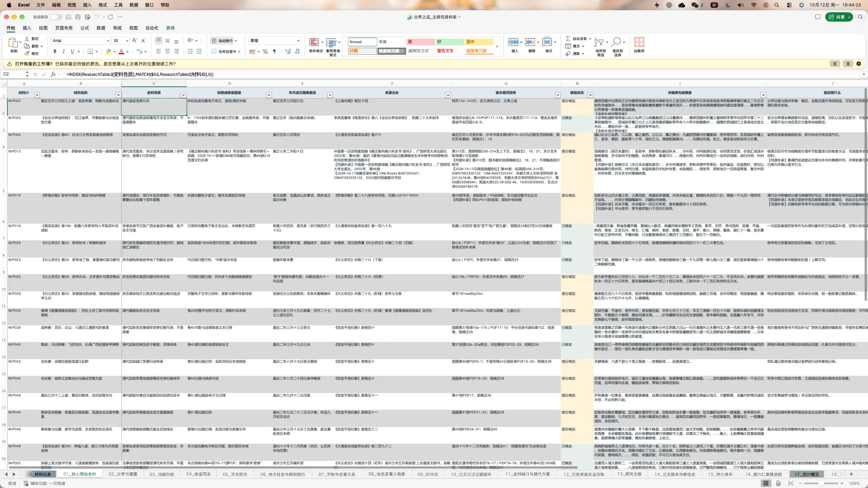Viewport: 868px width, 488px height.
Task: Click the Save icon in title bar
Action: point(78,17)
